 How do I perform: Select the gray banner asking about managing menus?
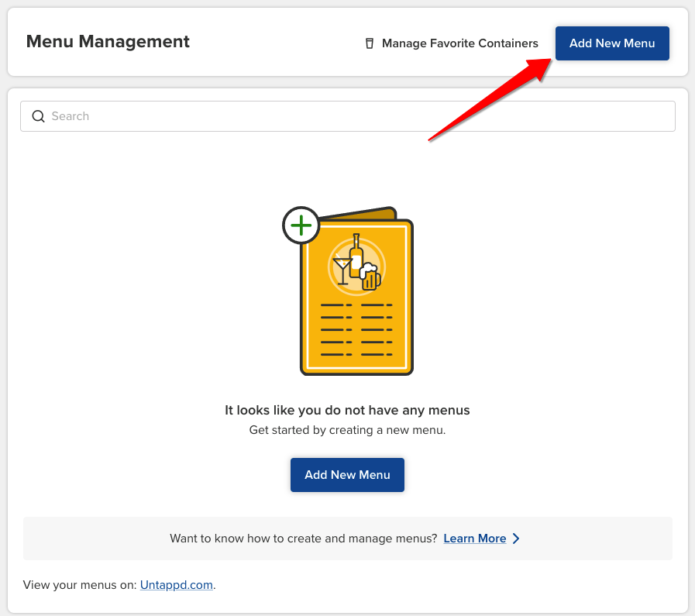[x=347, y=538]
